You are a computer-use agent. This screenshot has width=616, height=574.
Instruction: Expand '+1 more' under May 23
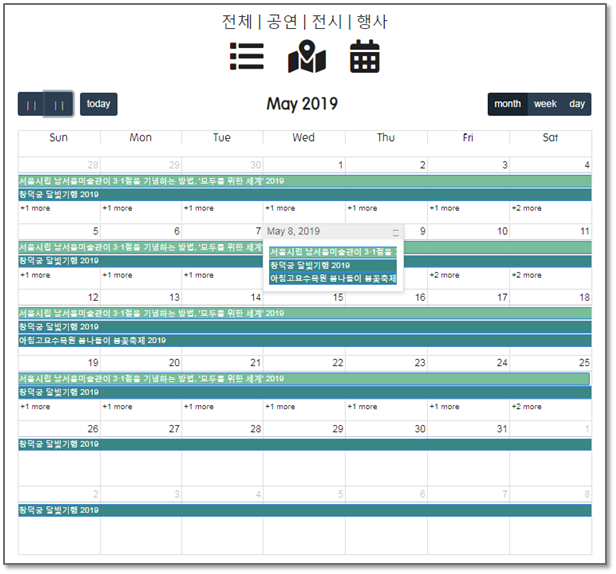pyautogui.click(x=362, y=407)
